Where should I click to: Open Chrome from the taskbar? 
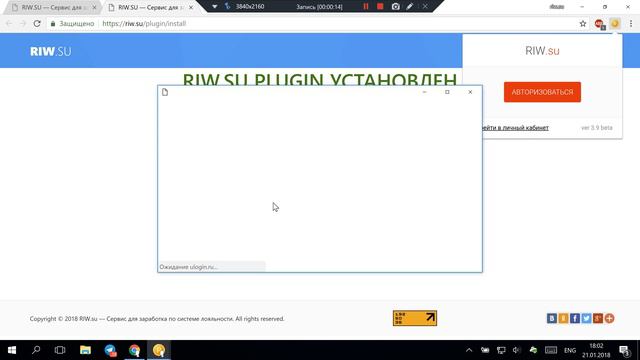click(134, 350)
